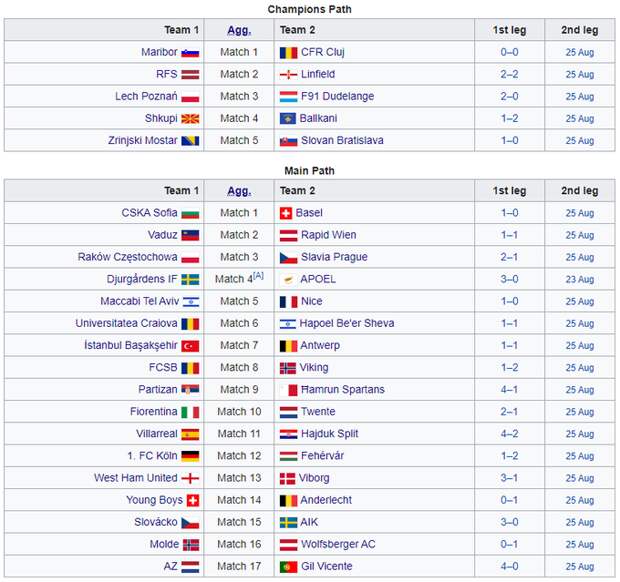Image resolution: width=620 pixels, height=582 pixels.
Task: Click the Turkey flag beside İstanbul Başakşehir
Action: (x=190, y=346)
